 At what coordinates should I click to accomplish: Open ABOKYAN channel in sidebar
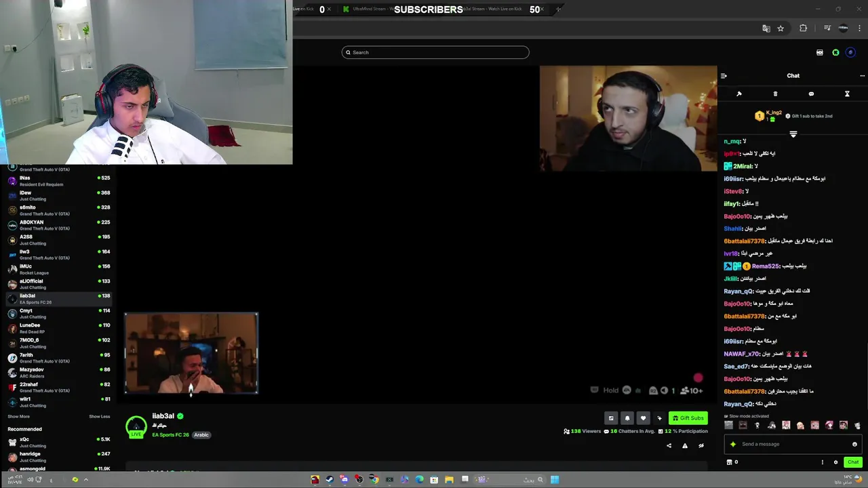59,225
